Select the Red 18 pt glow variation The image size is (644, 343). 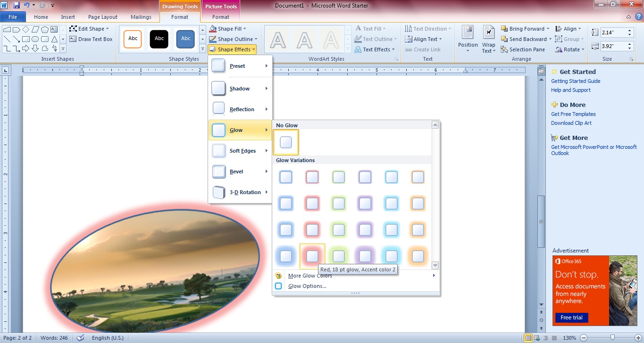click(x=312, y=256)
